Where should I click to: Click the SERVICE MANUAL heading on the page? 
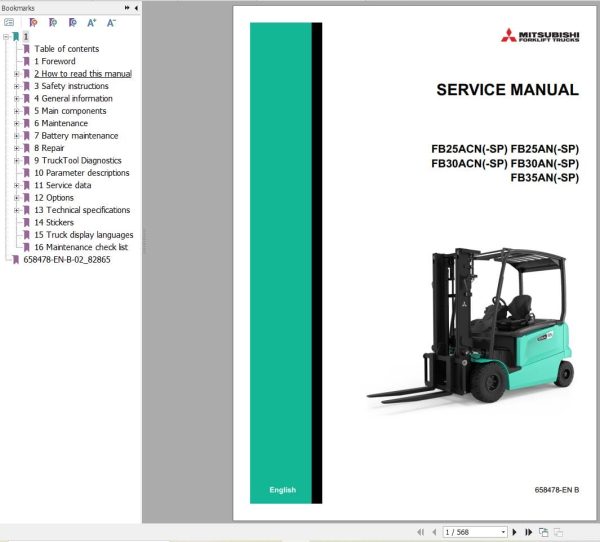tap(507, 90)
